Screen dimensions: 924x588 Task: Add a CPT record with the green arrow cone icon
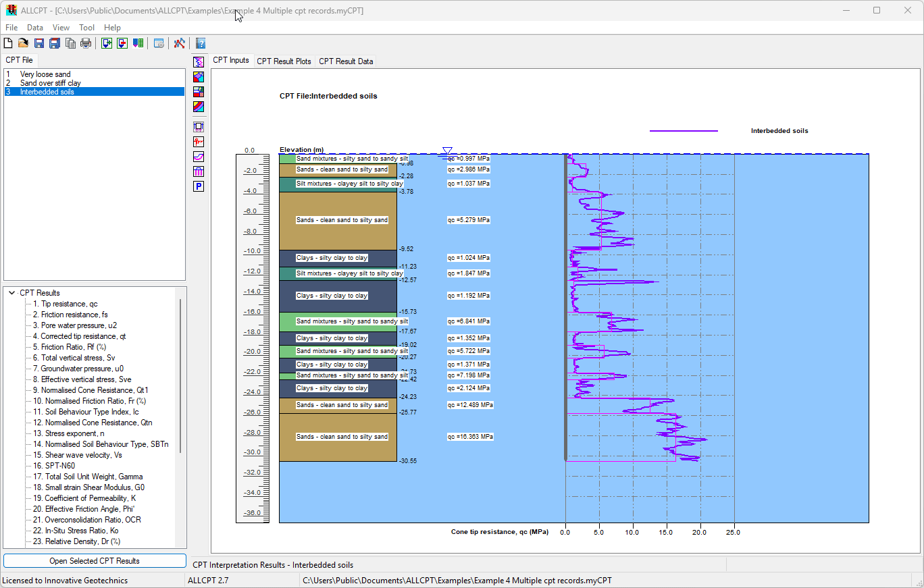107,43
